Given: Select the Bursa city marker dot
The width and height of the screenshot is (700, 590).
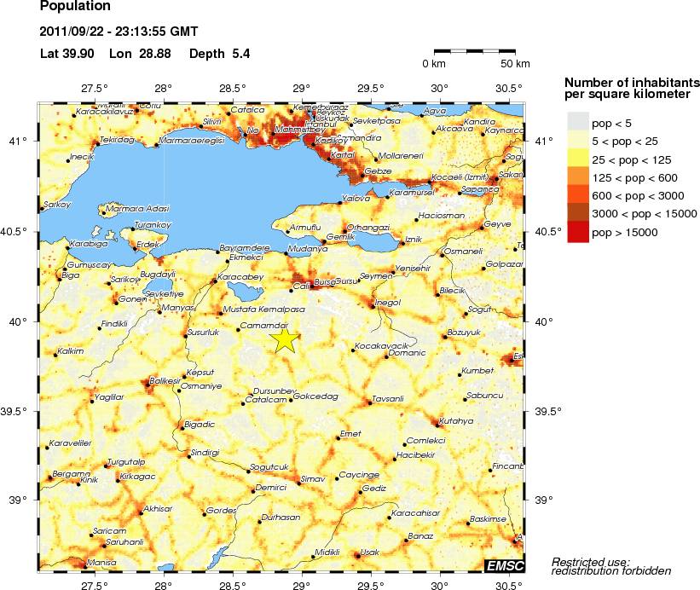Looking at the screenshot, I should click(x=313, y=286).
